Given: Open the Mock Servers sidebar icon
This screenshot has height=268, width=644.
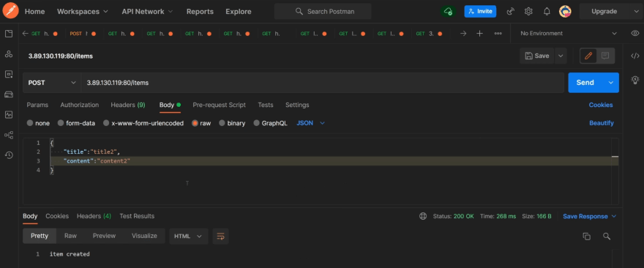Looking at the screenshot, I should coord(9,94).
